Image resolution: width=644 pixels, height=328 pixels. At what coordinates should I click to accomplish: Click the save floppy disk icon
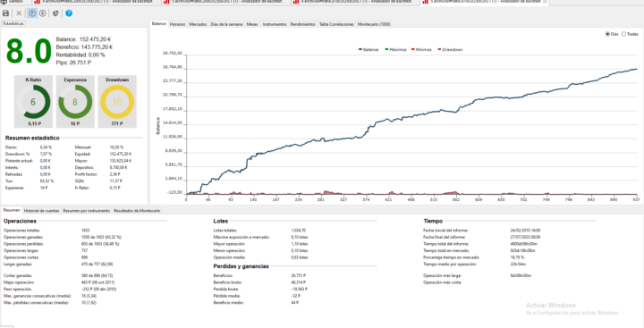tap(5, 13)
